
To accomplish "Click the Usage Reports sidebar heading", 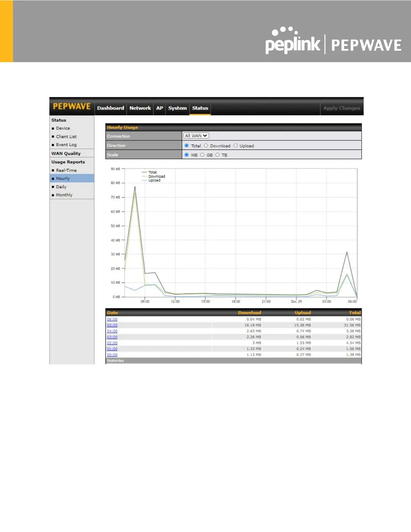I will tap(68, 162).
